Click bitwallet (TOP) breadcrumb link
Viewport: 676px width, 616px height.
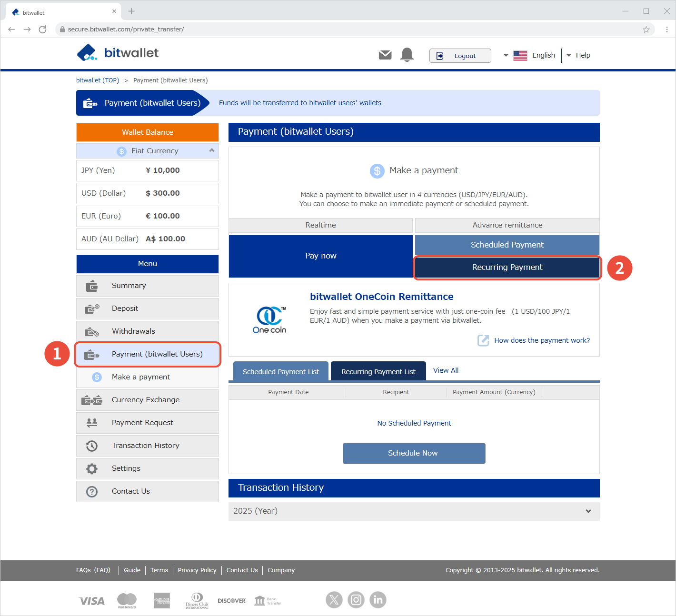(98, 80)
